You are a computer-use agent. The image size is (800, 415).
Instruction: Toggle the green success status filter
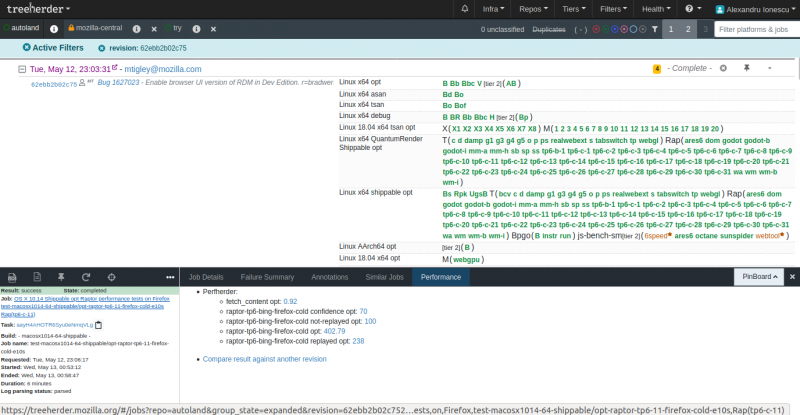605,29
